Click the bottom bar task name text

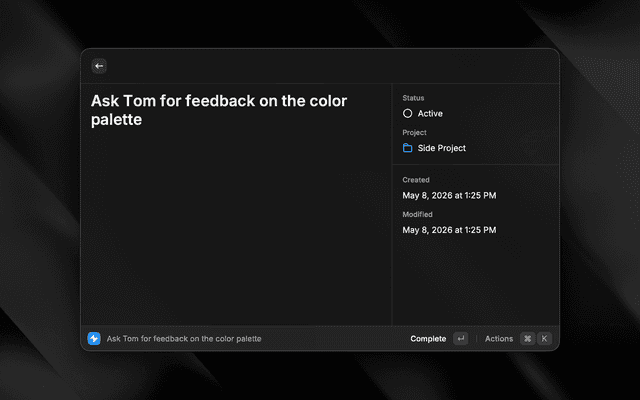click(184, 339)
